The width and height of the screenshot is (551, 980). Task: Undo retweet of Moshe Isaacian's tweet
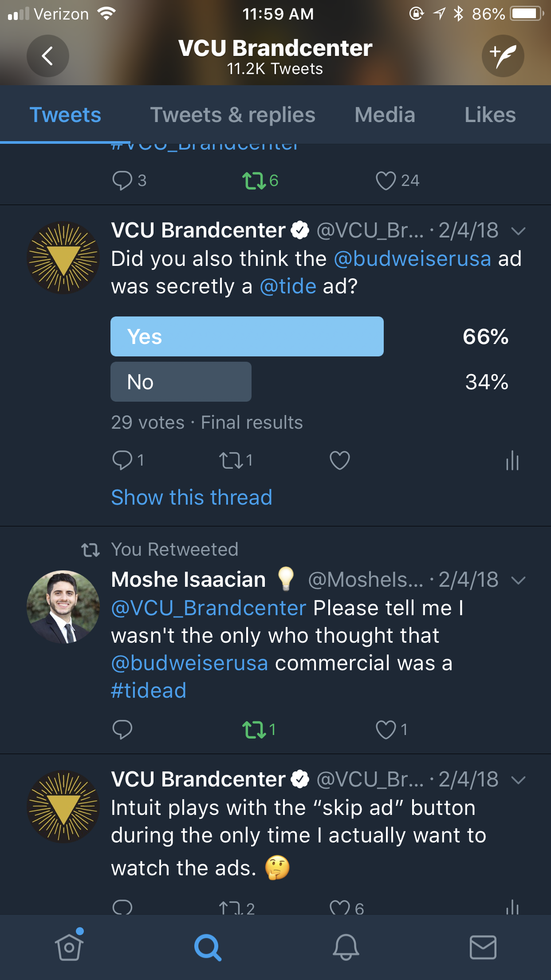click(254, 730)
